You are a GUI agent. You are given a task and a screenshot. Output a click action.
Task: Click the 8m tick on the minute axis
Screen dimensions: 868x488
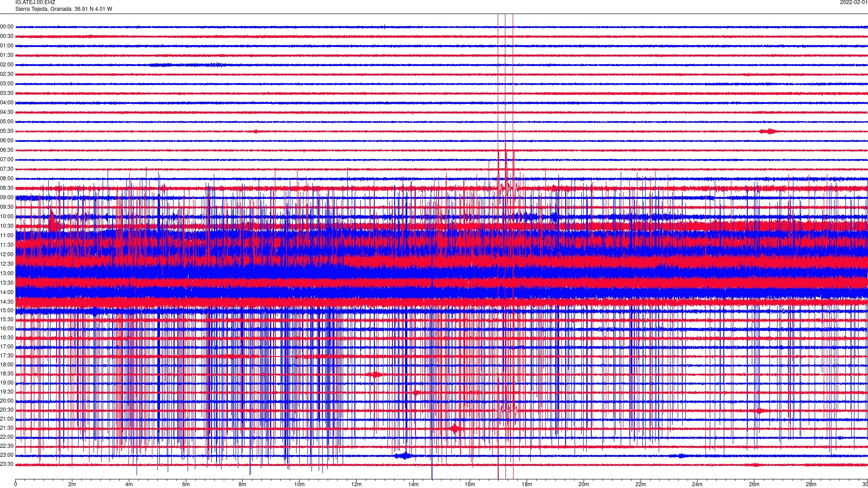click(x=243, y=484)
